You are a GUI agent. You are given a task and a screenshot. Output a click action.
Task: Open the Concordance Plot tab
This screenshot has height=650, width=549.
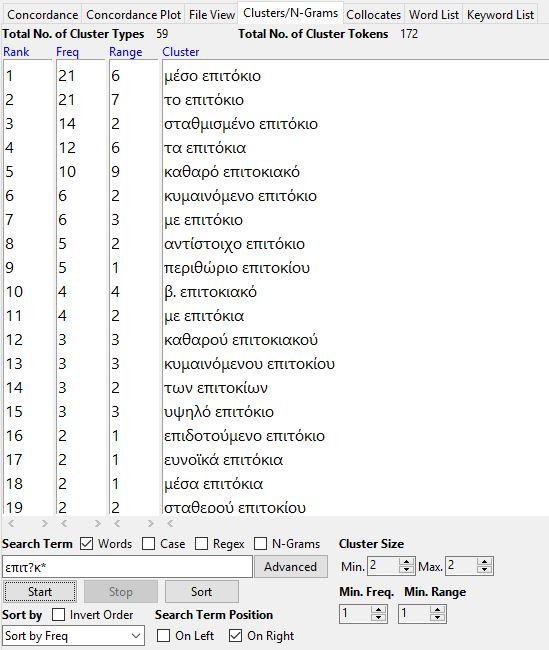[133, 15]
